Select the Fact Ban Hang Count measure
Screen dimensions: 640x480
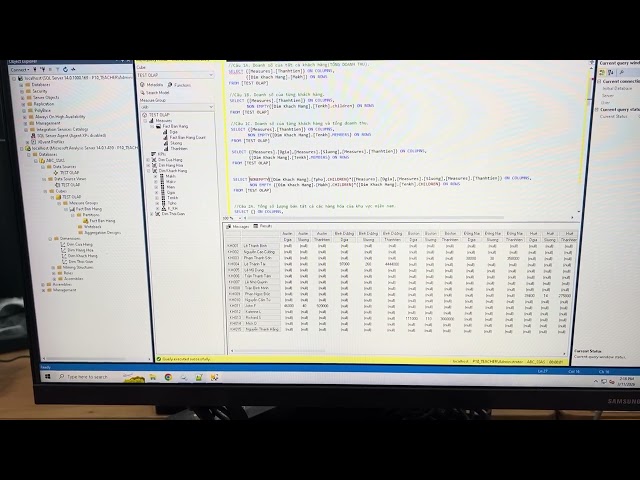[184, 138]
